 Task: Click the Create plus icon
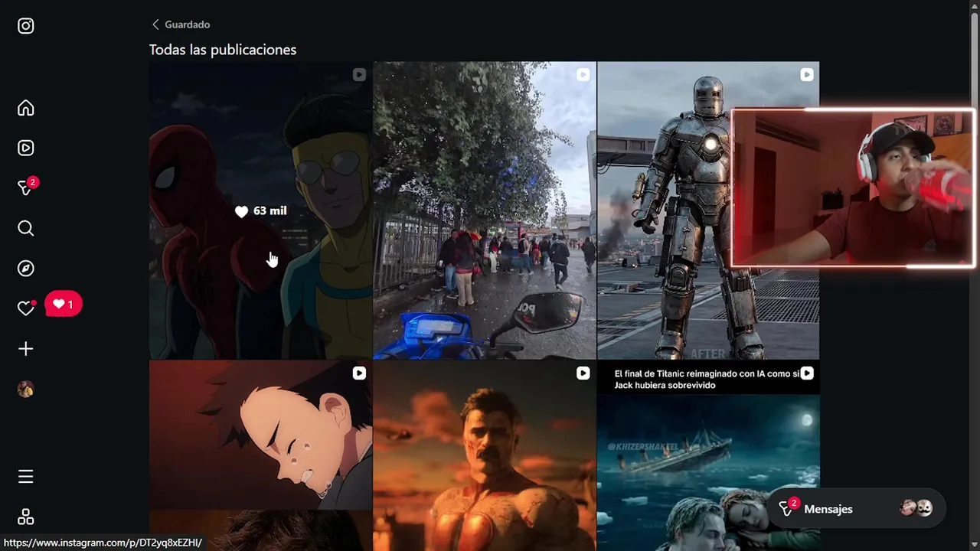[x=25, y=349]
